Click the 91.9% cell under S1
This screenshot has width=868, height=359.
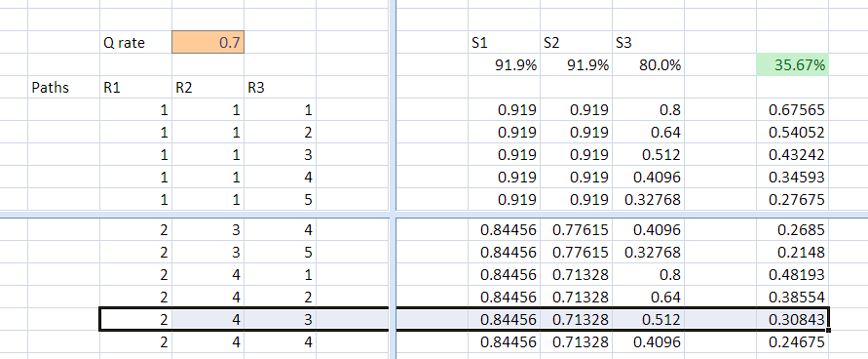pos(505,65)
